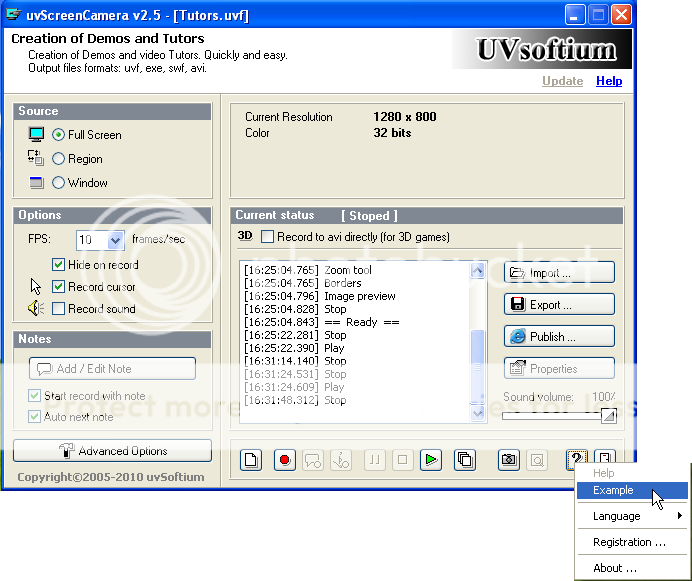This screenshot has width=692, height=581.
Task: Click the disabled drawing-during-record icon
Action: [341, 460]
